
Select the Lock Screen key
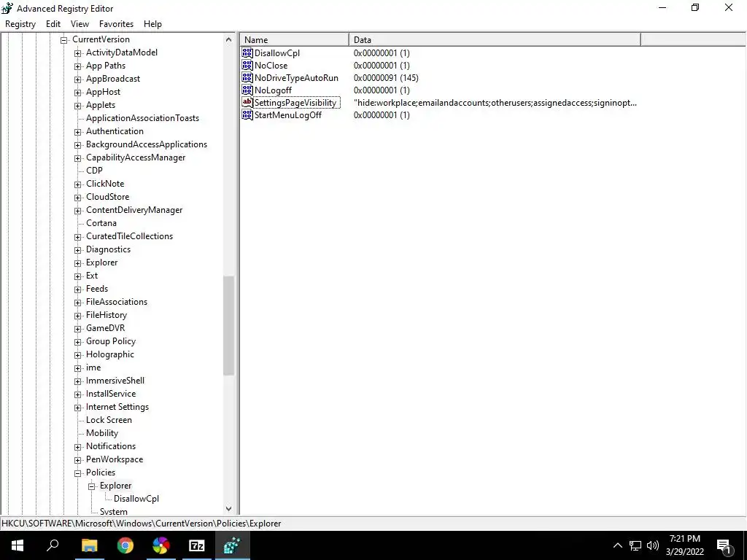pos(109,420)
